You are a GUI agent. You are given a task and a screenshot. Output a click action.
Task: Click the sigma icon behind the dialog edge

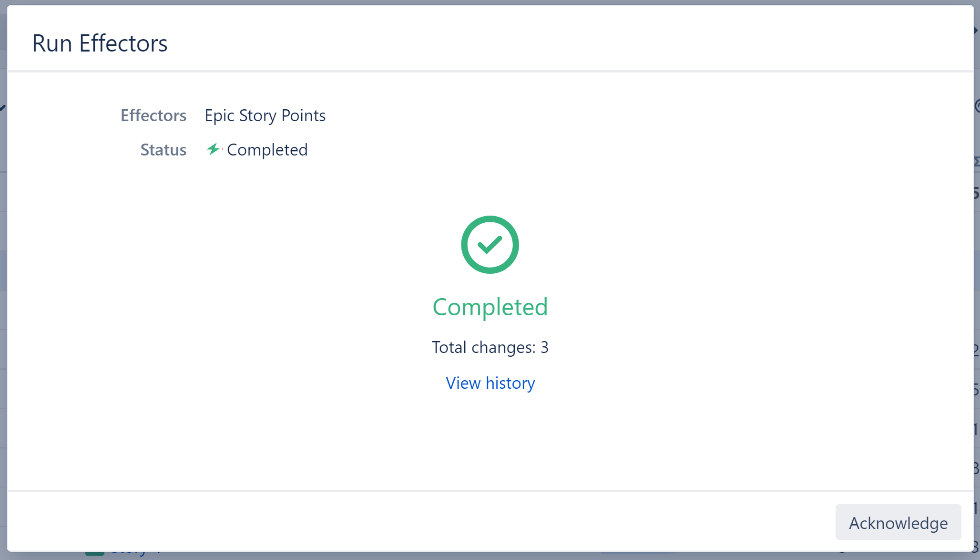point(977,162)
